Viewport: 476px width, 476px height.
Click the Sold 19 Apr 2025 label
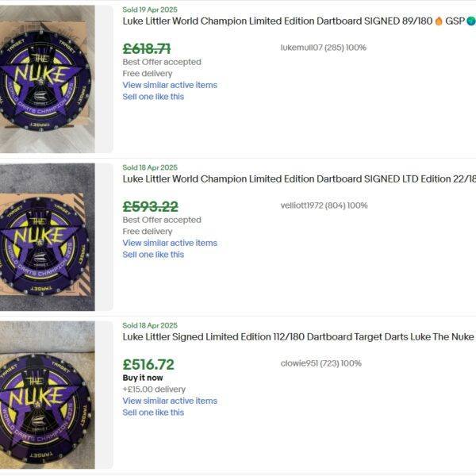point(150,10)
